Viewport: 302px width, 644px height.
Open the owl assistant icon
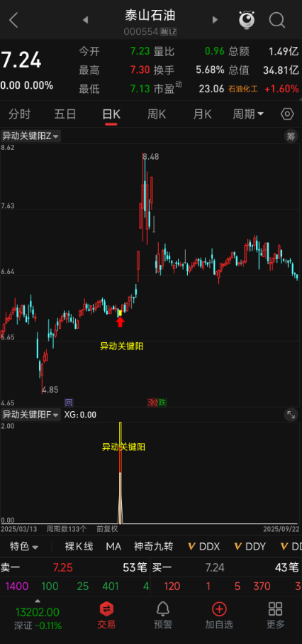coord(247,19)
